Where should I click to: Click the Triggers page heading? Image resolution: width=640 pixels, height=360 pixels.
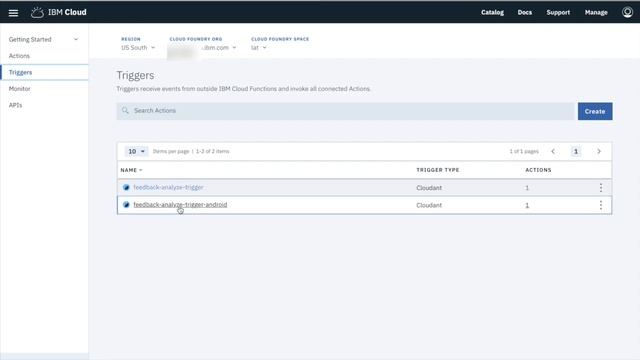tap(135, 76)
